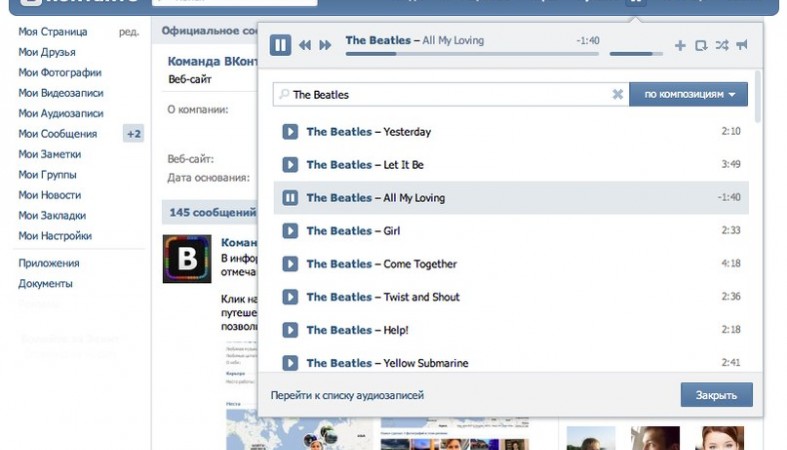787x450 pixels.
Task: Play The Beatles – Help!
Action: pos(290,330)
